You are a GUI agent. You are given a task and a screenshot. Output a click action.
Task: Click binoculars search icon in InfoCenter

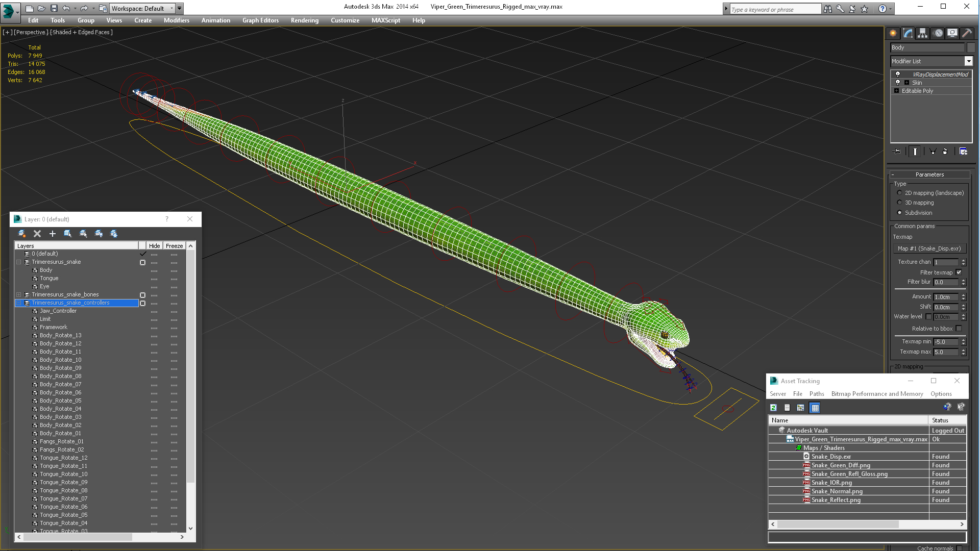coord(827,9)
